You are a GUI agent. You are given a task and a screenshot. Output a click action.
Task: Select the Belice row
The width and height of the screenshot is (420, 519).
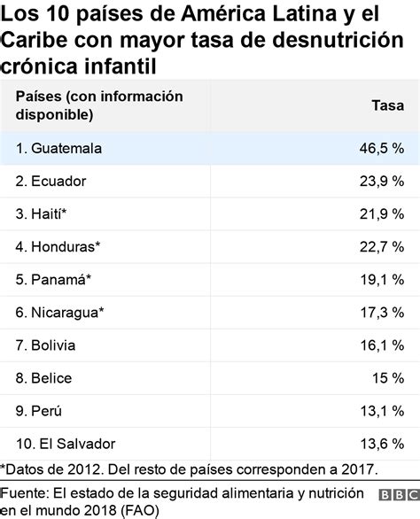tap(210, 378)
